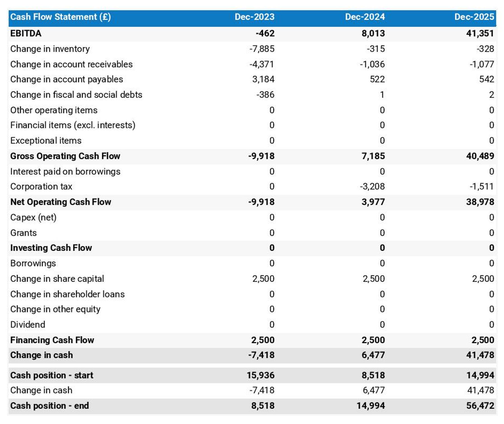Click the Change in inventory row label
This screenshot has width=504, height=424.
click(49, 49)
